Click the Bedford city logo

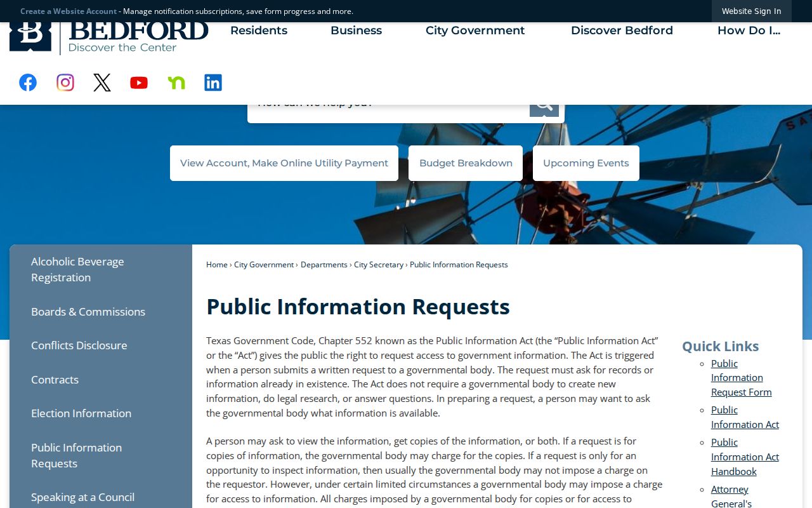pyautogui.click(x=109, y=38)
